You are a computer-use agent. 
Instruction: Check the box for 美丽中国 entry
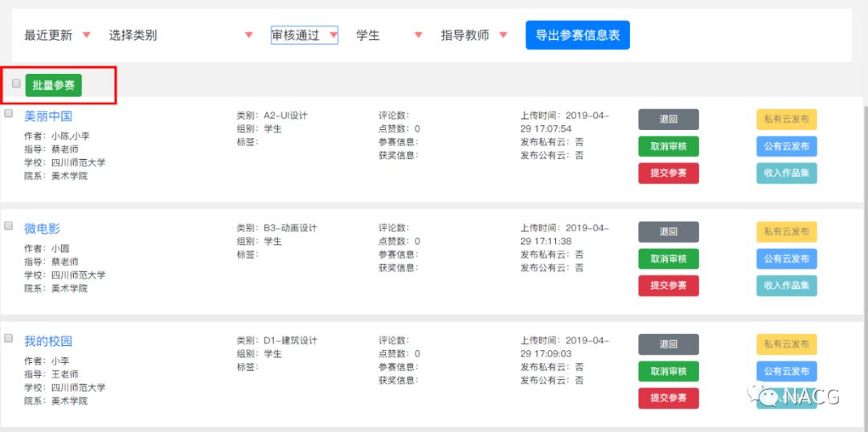tap(8, 113)
